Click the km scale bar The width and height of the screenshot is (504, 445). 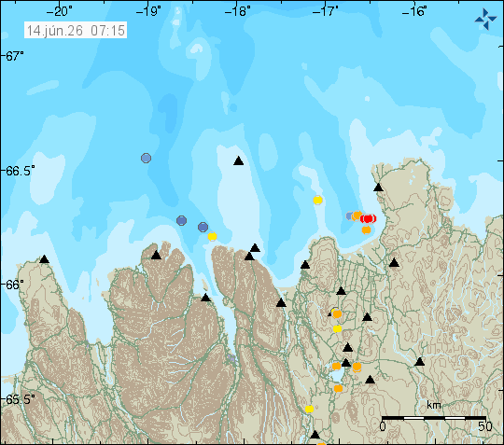[434, 418]
